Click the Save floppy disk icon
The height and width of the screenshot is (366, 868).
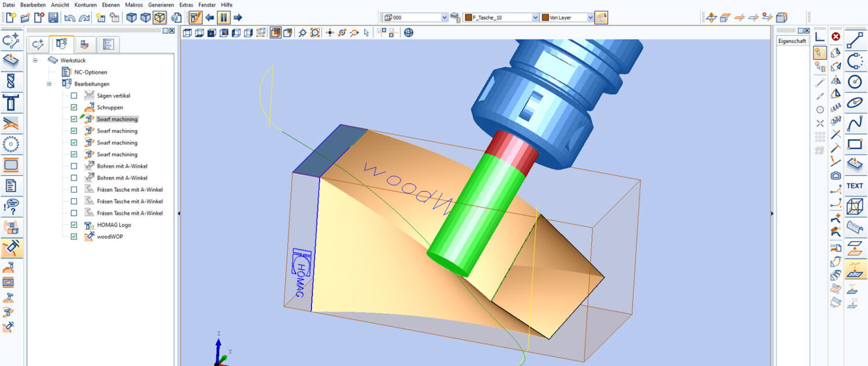(x=53, y=18)
